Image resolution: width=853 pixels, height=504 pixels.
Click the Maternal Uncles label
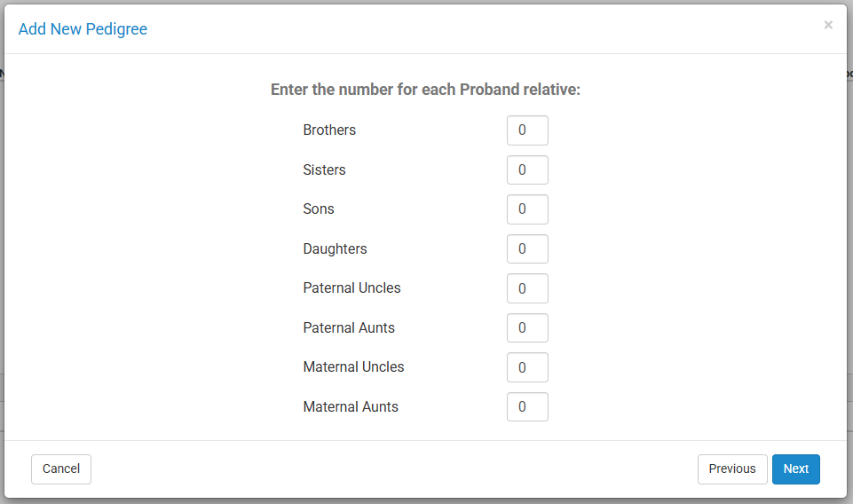coord(353,367)
